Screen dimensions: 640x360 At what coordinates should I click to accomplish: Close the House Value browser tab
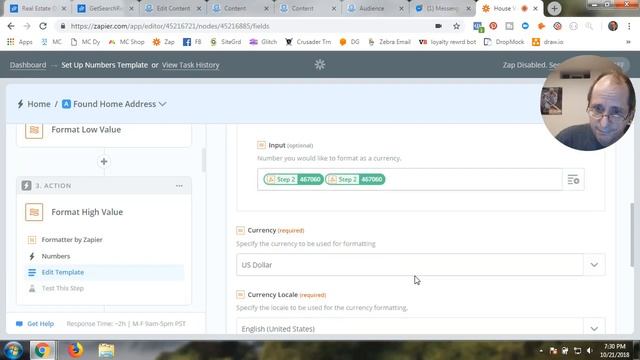point(536,9)
